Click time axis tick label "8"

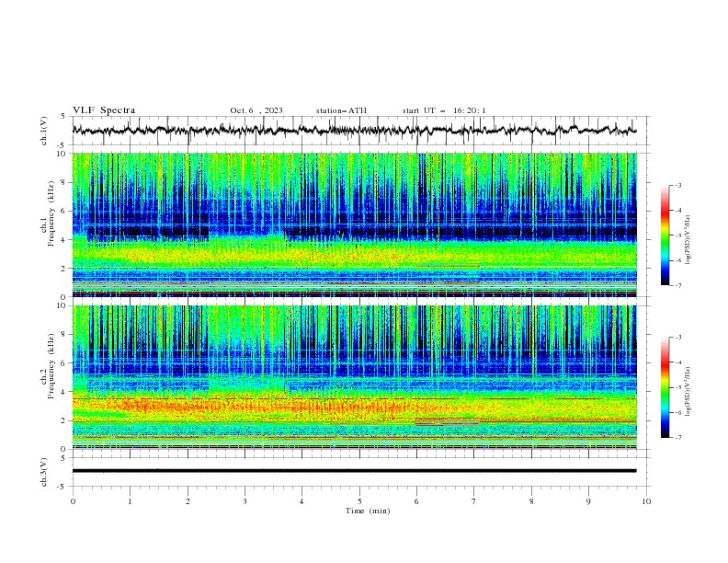(531, 501)
